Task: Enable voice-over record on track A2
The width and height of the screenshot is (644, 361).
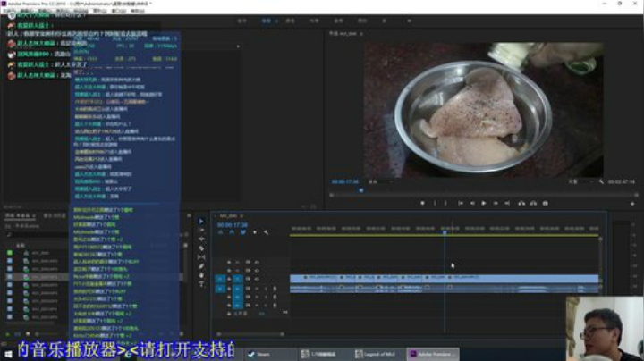Action: coord(275,297)
